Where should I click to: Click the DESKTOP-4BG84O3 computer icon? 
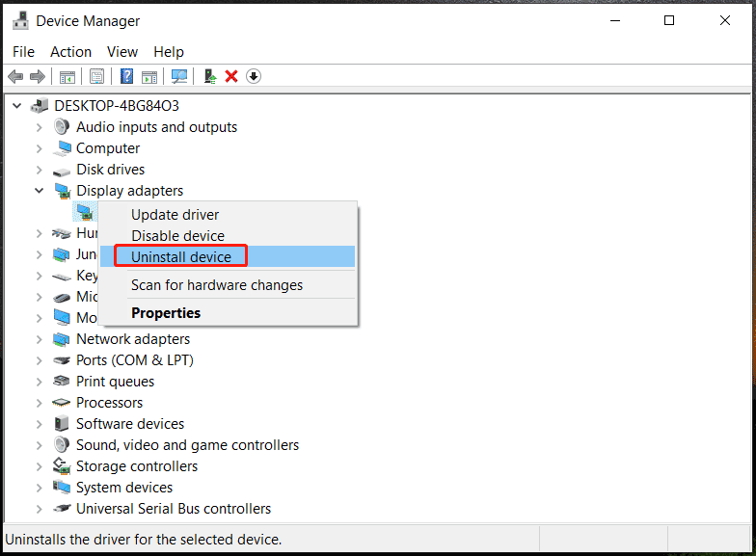(x=40, y=106)
